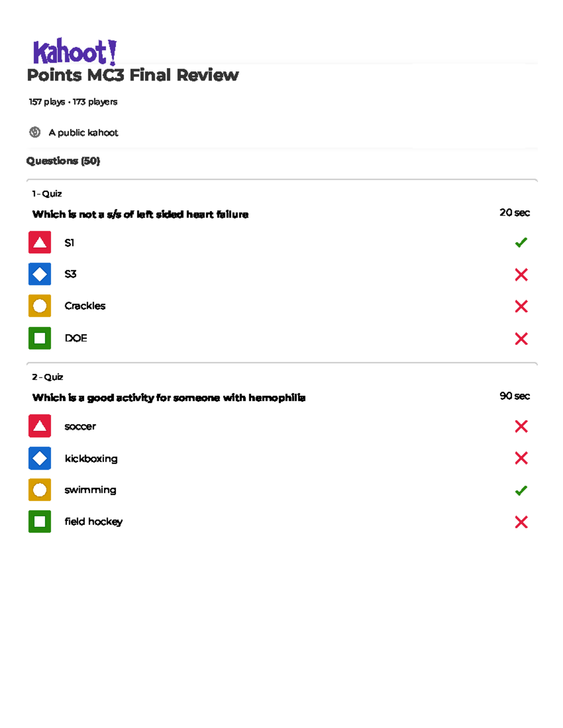Select the yellow circle icon beside Crackles
Screen dimensions: 563x728
[40, 306]
